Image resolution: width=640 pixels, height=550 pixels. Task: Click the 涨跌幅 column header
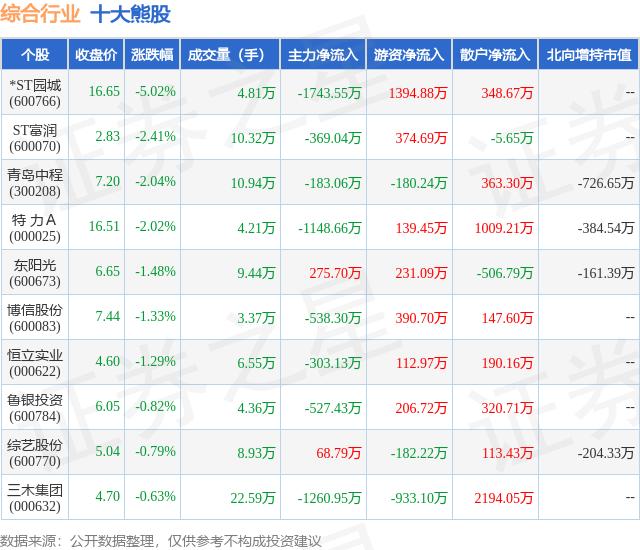(152, 54)
